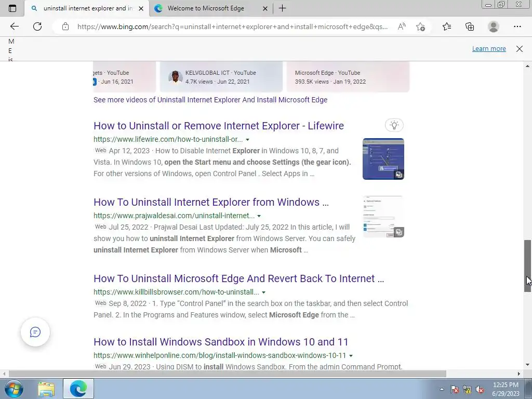
Task: Click the vertical scrollbar down arrow
Action: pos(528,365)
